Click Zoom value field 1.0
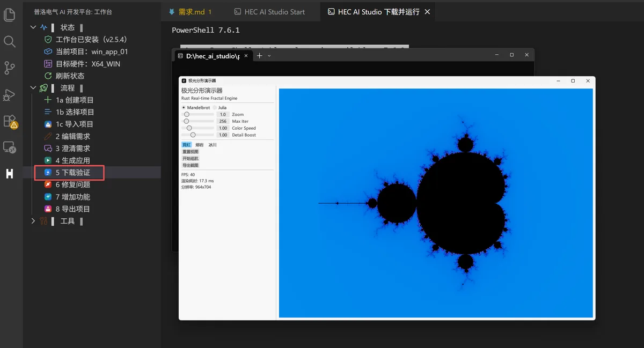 tap(223, 114)
